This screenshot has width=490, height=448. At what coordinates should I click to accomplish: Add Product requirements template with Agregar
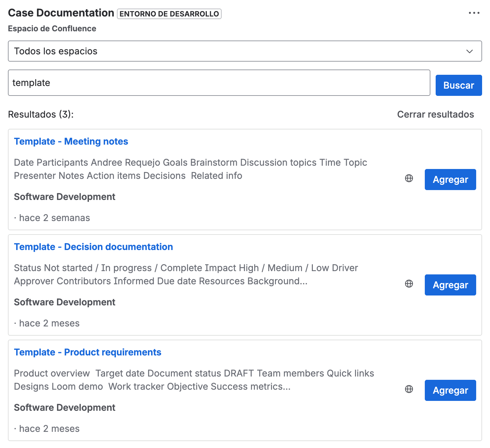[x=450, y=390]
